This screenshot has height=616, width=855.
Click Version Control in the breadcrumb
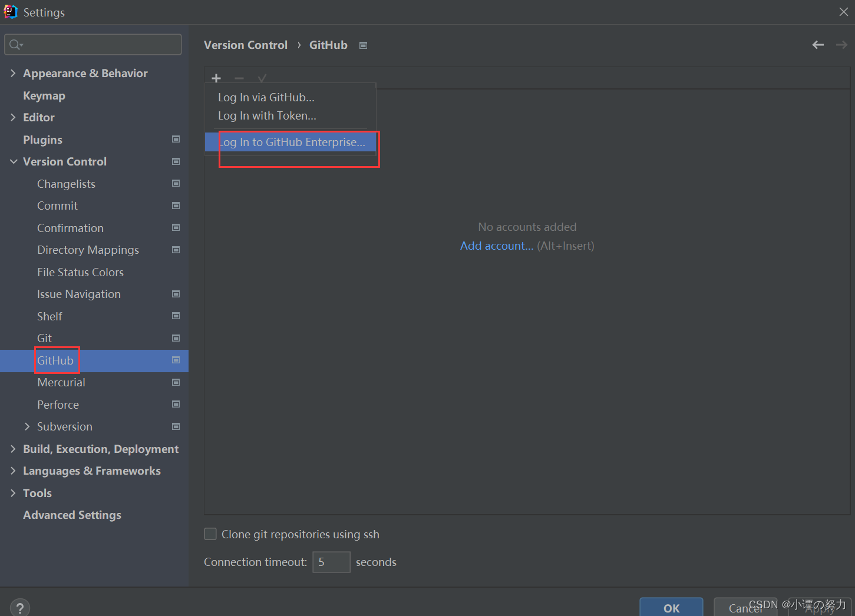point(246,45)
